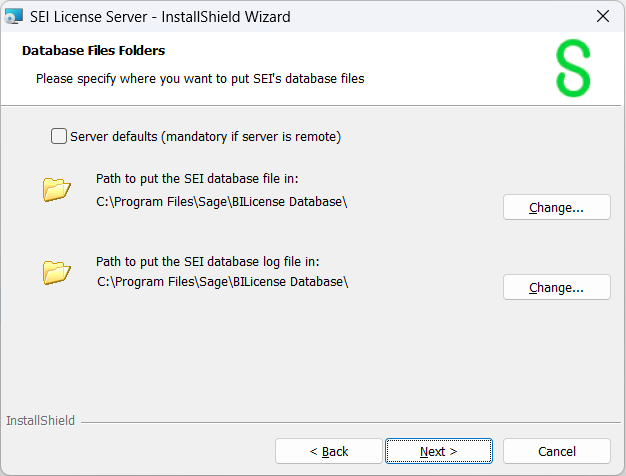Click the folder icon beside log file path

pos(57,271)
